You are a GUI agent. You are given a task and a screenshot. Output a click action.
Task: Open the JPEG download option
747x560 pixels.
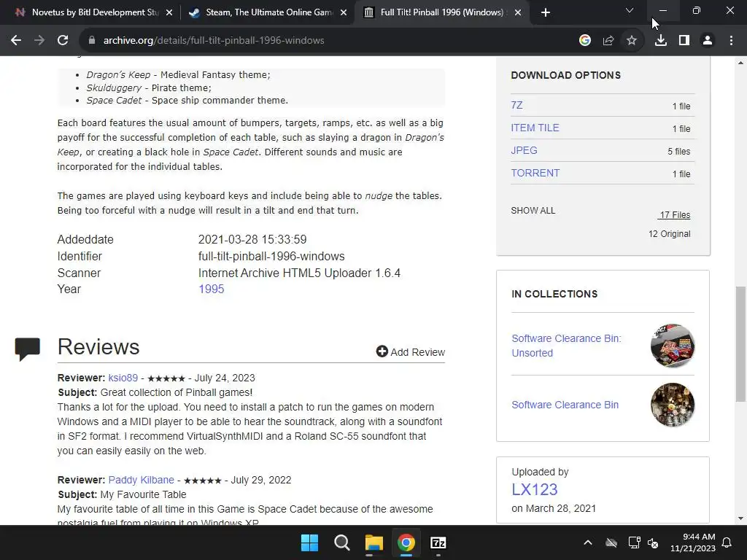pyautogui.click(x=524, y=150)
